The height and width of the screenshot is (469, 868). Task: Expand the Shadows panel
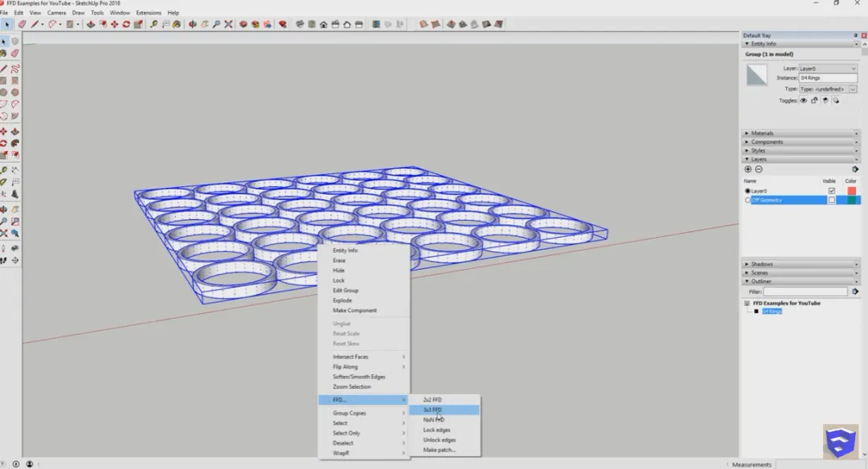tap(747, 264)
